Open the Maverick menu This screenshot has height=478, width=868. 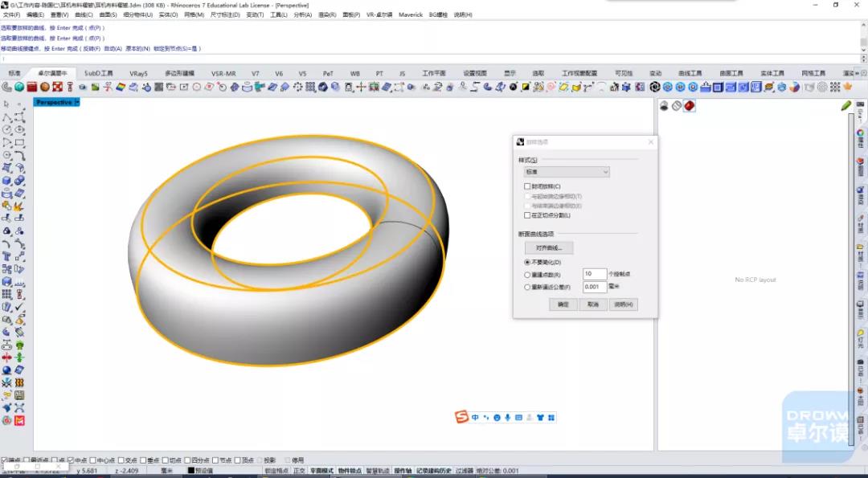[410, 15]
